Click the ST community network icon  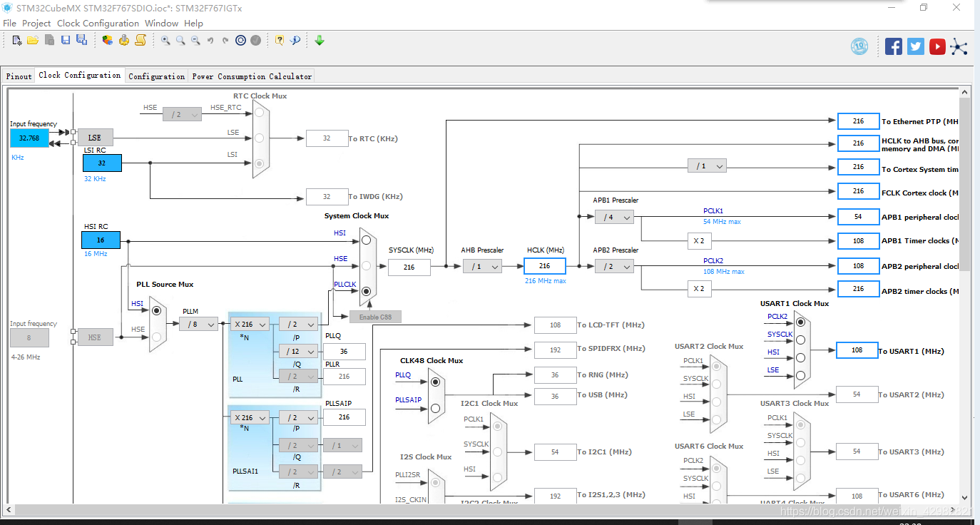click(x=959, y=46)
